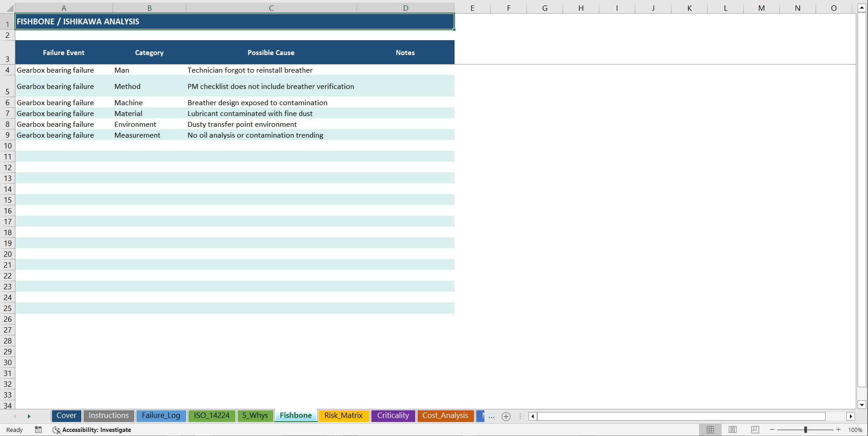Click the previous-sheet navigation arrow
868x436 pixels.
pyautogui.click(x=15, y=416)
